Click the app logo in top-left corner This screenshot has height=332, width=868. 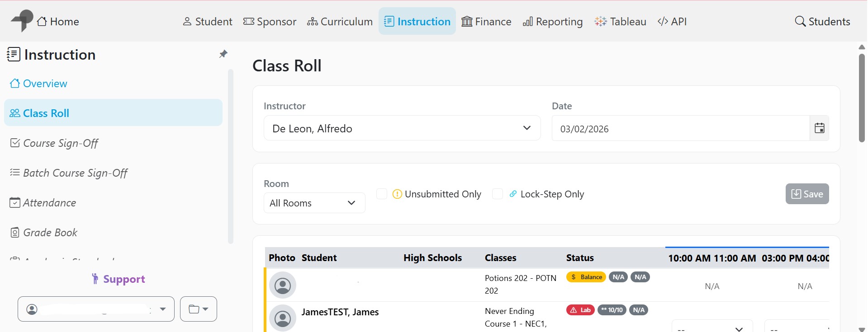22,21
